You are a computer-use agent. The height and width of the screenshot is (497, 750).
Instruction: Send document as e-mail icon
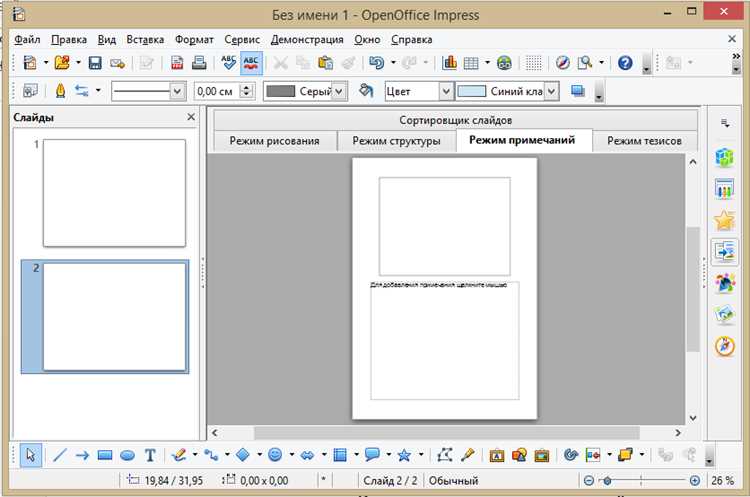117,63
